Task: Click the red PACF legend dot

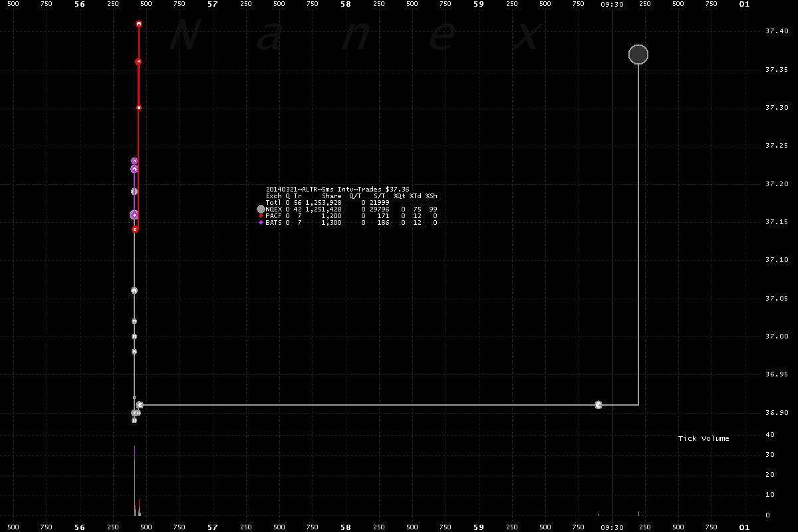Action: [261, 216]
